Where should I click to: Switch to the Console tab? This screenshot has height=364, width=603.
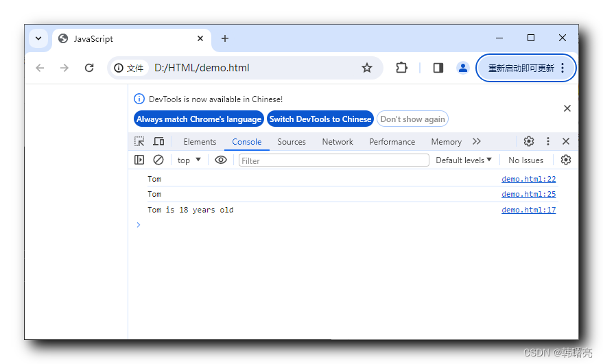pos(247,142)
